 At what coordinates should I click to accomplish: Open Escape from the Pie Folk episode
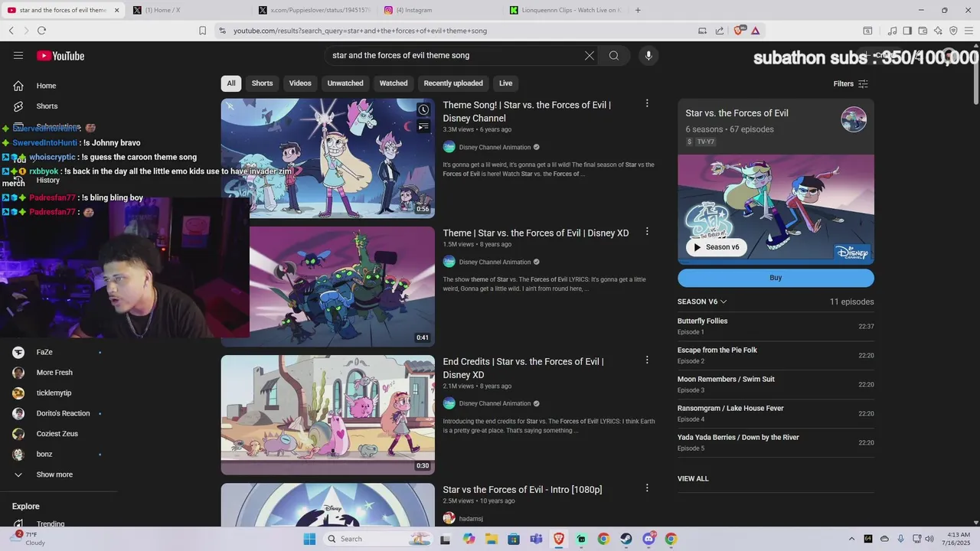tap(776, 355)
